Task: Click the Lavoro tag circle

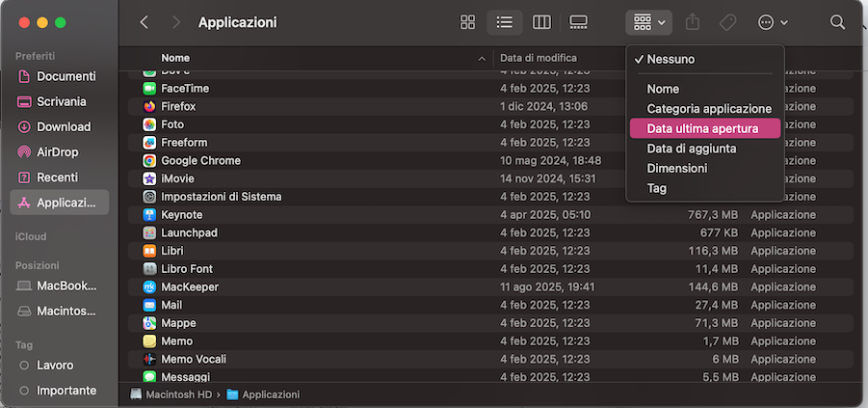Action: pyautogui.click(x=24, y=366)
